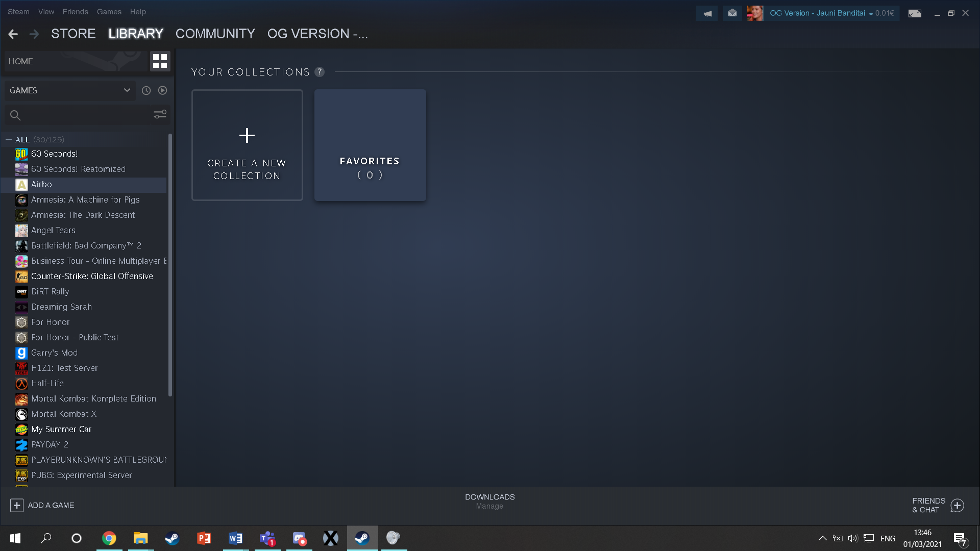Screen dimensions: 980x551
Task: Click the HOME button
Action: click(x=76, y=61)
